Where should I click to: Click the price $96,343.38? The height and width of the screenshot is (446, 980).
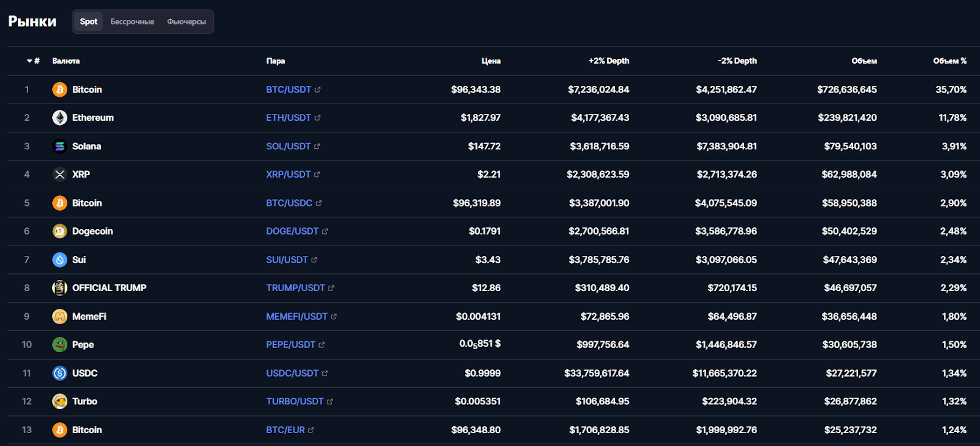click(476, 89)
